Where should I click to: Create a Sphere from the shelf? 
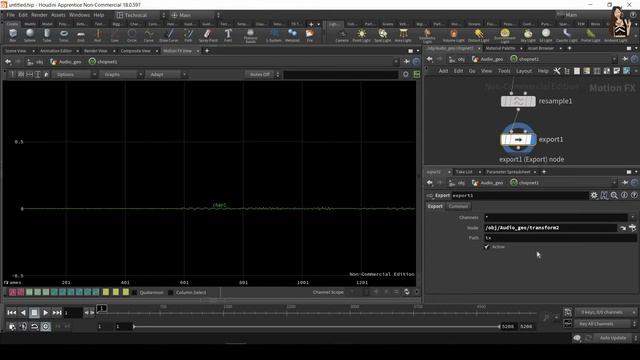tap(30, 35)
